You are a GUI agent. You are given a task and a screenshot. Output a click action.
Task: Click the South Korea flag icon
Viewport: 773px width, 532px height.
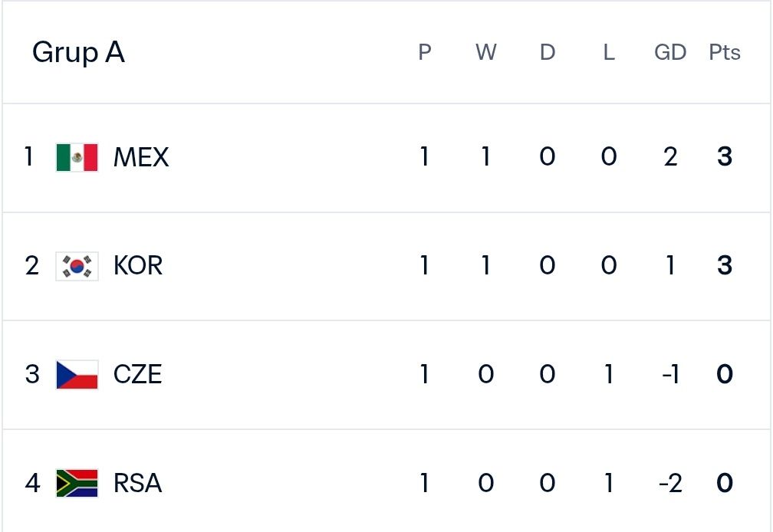[77, 266]
